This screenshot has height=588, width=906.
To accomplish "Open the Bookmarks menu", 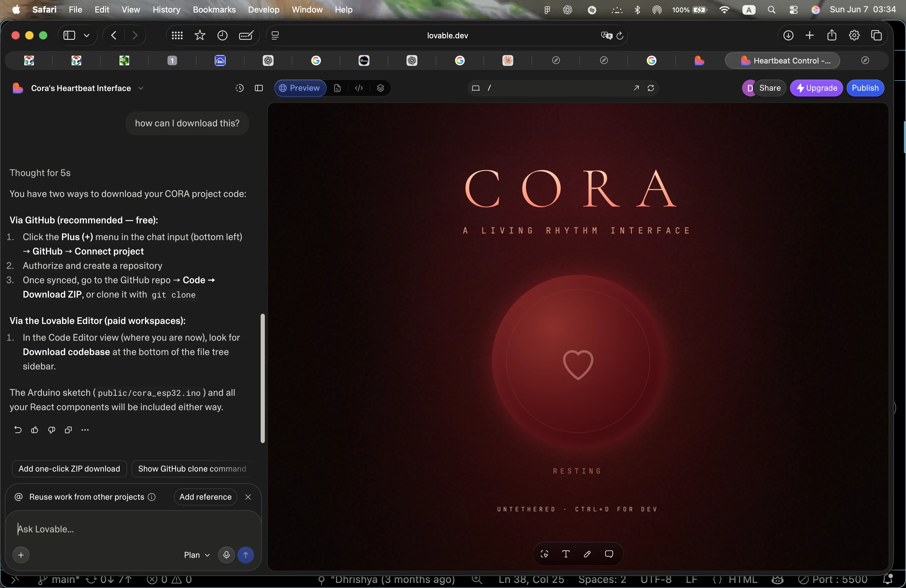I will 214,10.
